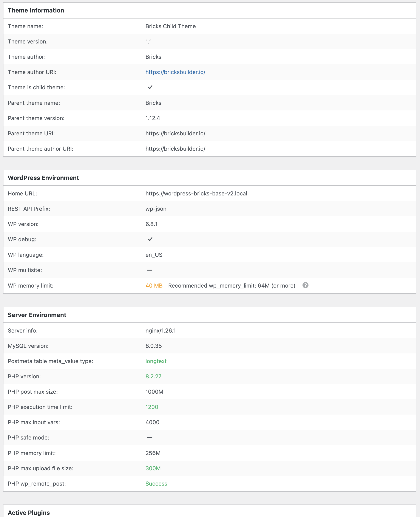The width and height of the screenshot is (420, 517).
Task: Select the wp_remote_post 'Success' status
Action: [x=156, y=484]
